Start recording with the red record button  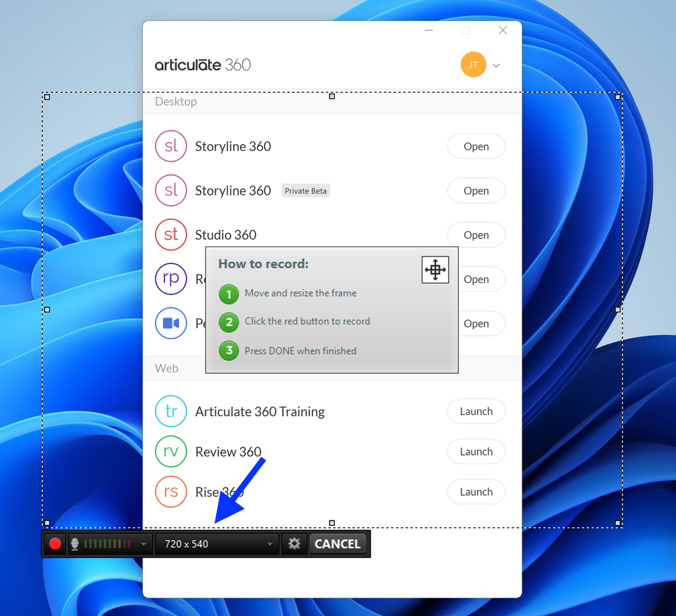[55, 544]
